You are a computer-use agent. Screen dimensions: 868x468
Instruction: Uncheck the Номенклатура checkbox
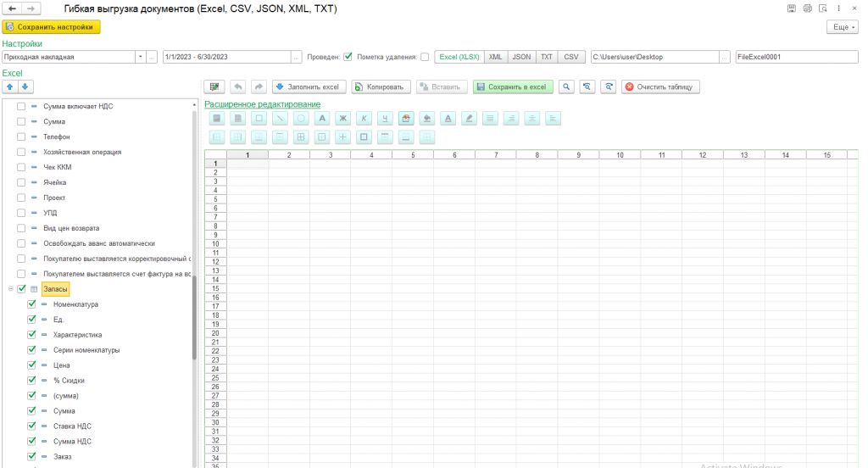(31, 304)
